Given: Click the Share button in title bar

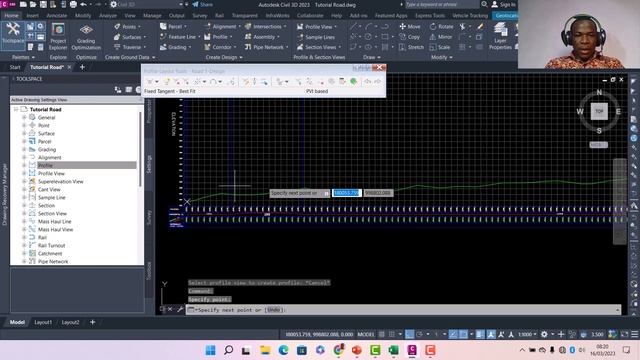Looking at the screenshot, I should [x=203, y=4].
